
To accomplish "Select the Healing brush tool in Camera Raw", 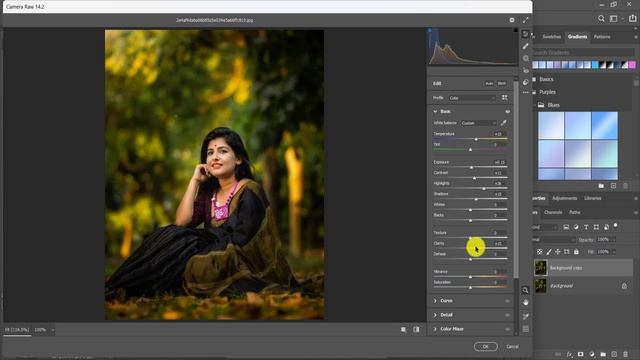I will (525, 46).
